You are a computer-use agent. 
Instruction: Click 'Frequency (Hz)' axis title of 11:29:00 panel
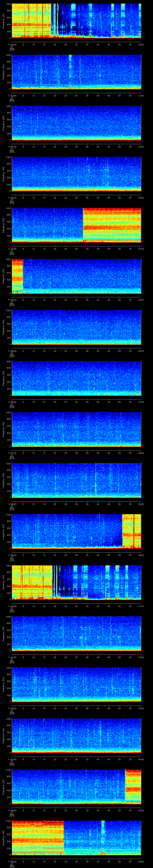4,21
